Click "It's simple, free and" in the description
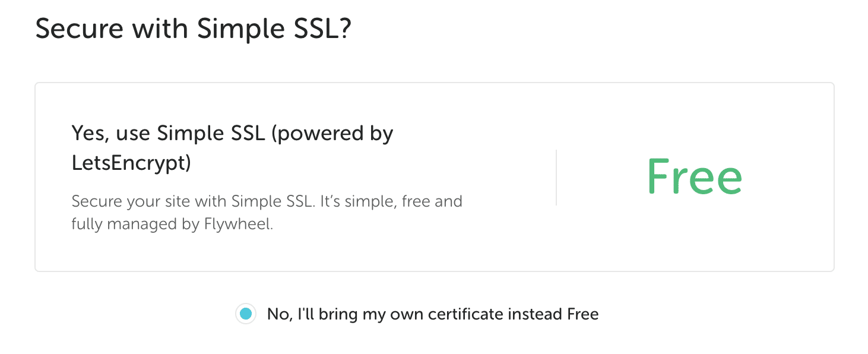 [391, 201]
